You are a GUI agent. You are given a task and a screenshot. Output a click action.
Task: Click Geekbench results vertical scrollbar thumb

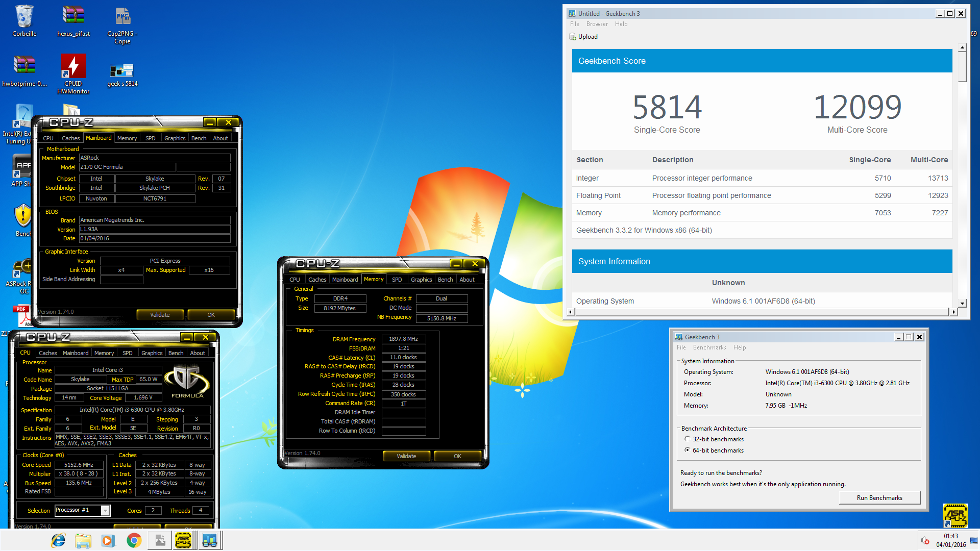tap(962, 67)
